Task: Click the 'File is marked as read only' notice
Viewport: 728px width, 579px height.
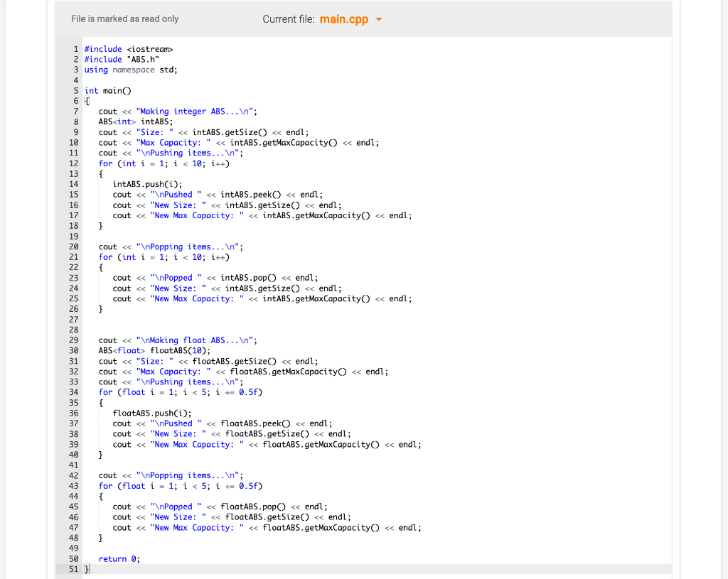Action: [x=125, y=19]
